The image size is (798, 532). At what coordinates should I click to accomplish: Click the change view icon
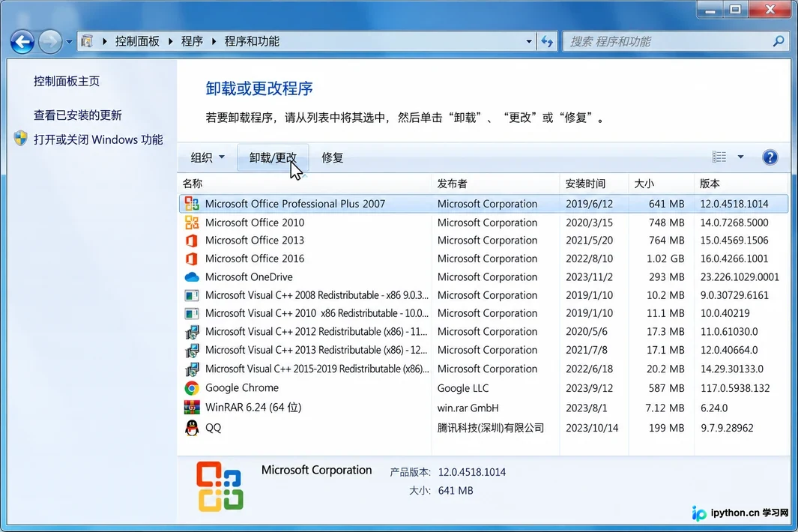719,157
